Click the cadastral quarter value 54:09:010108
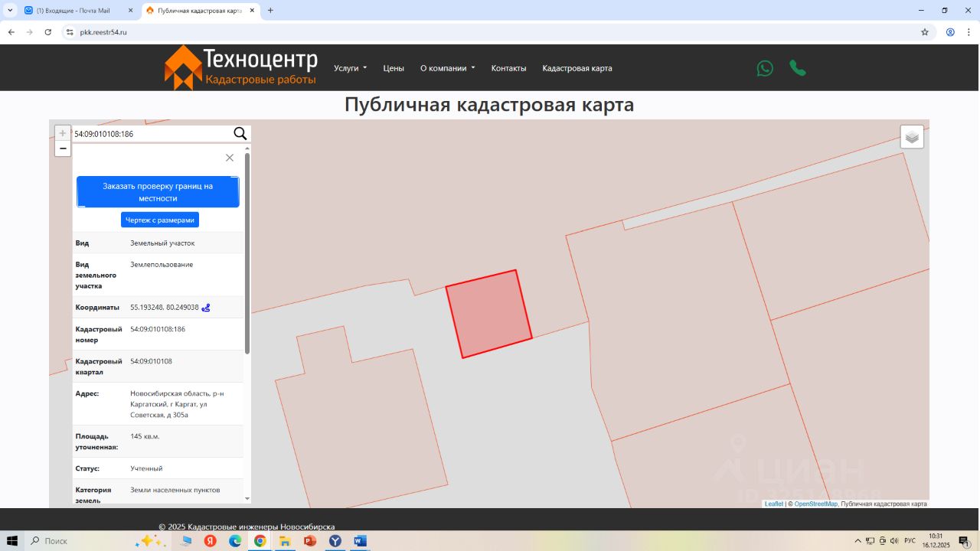The width and height of the screenshot is (980, 551). 151,361
